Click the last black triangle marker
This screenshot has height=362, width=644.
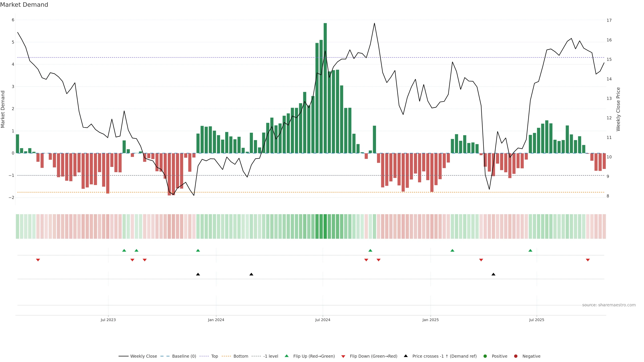[x=493, y=274]
